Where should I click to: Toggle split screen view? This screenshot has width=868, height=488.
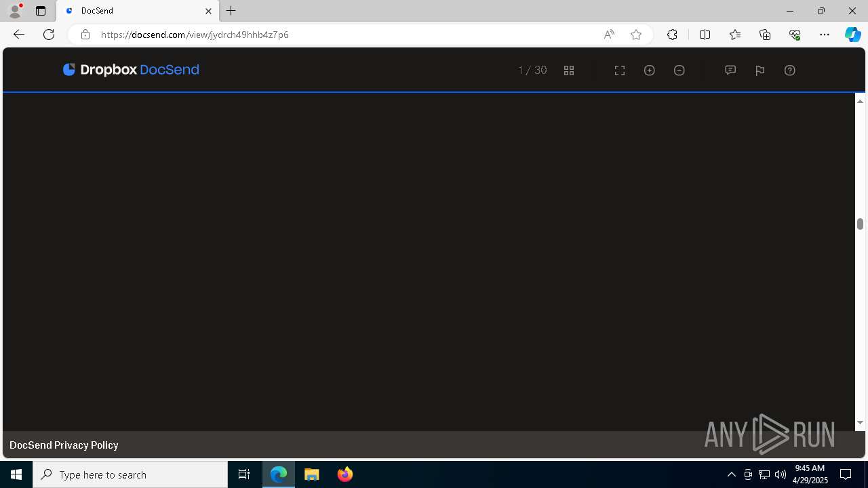coord(705,35)
